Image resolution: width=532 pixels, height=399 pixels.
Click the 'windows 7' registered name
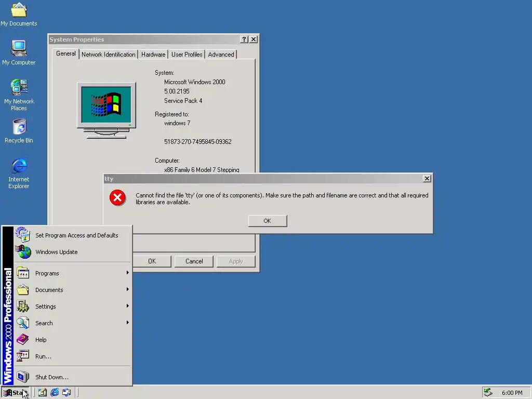177,123
